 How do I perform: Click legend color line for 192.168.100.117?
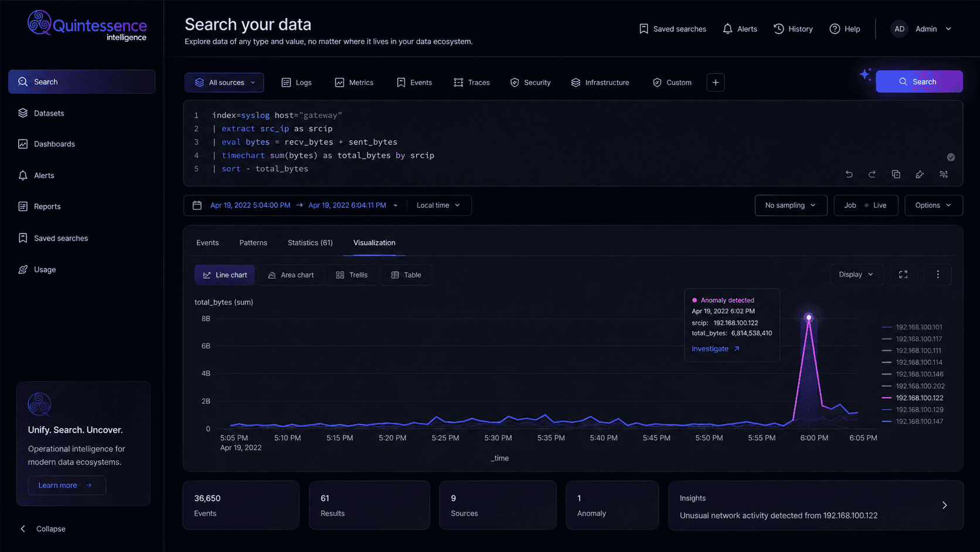[886, 339]
